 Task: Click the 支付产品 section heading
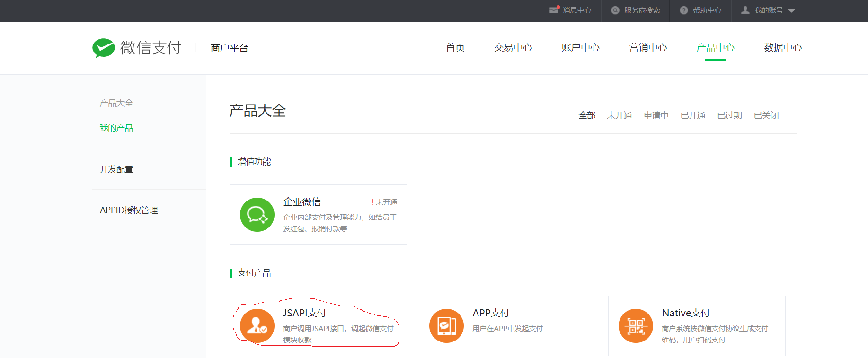click(x=254, y=273)
